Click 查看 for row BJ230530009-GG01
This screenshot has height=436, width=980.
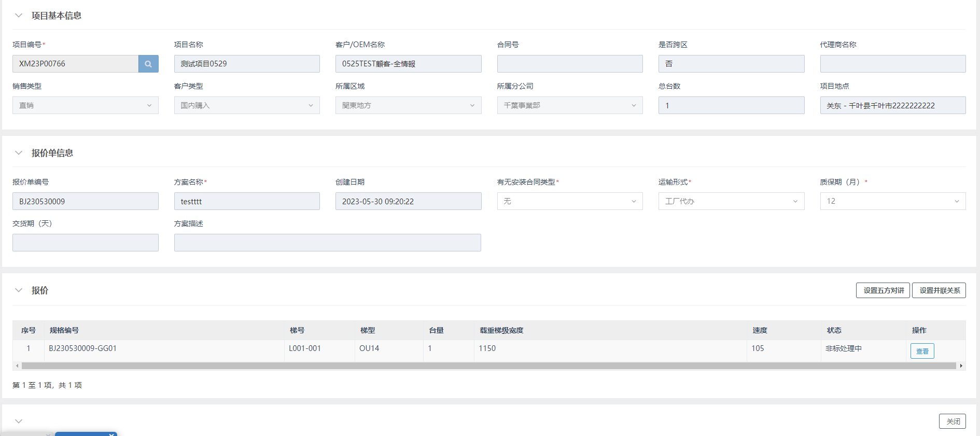pos(922,351)
